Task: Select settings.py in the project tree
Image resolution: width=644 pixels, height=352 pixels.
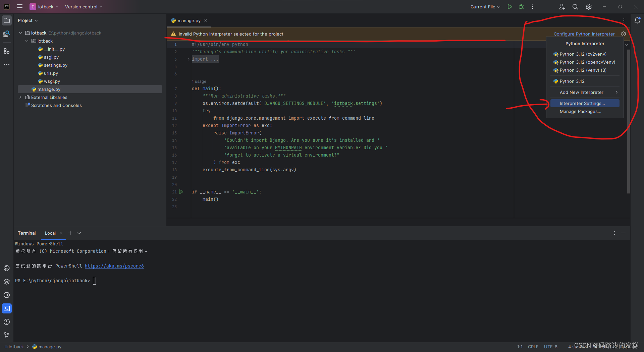Action: tap(56, 65)
